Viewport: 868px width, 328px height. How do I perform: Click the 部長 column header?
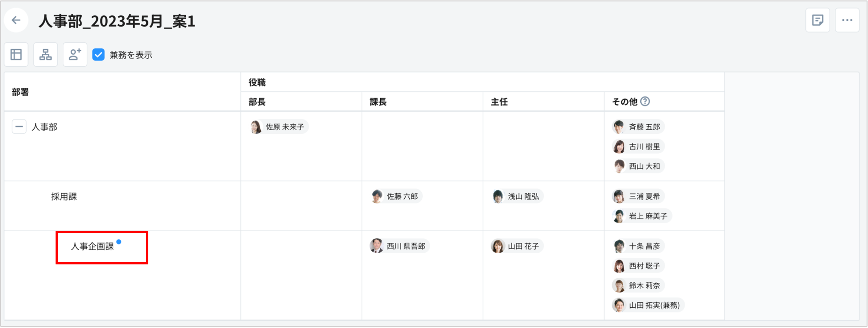click(x=257, y=102)
